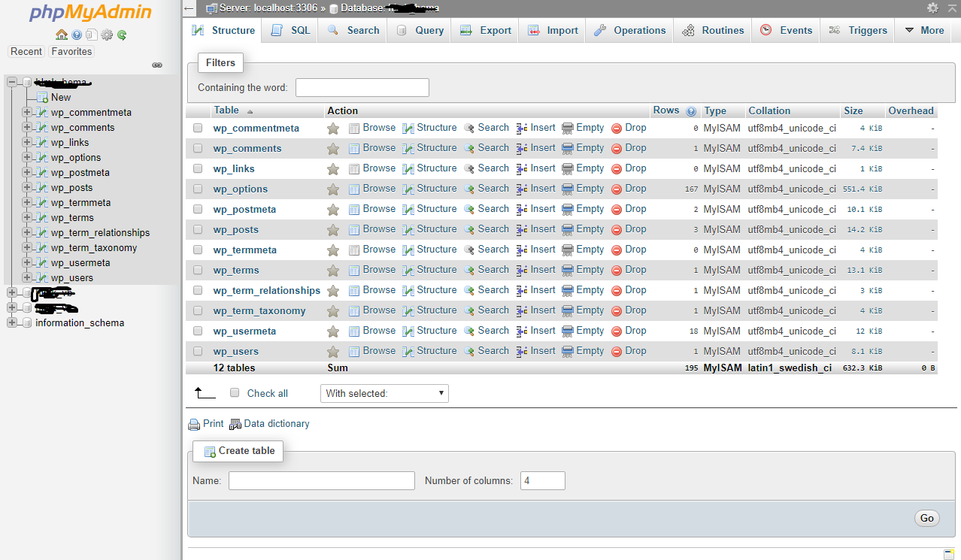Open navigation panel settings gear icon
The image size is (961, 560).
[x=107, y=35]
